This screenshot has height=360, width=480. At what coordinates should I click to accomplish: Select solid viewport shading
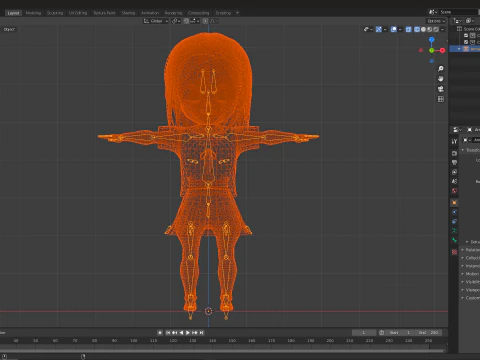[x=423, y=29]
